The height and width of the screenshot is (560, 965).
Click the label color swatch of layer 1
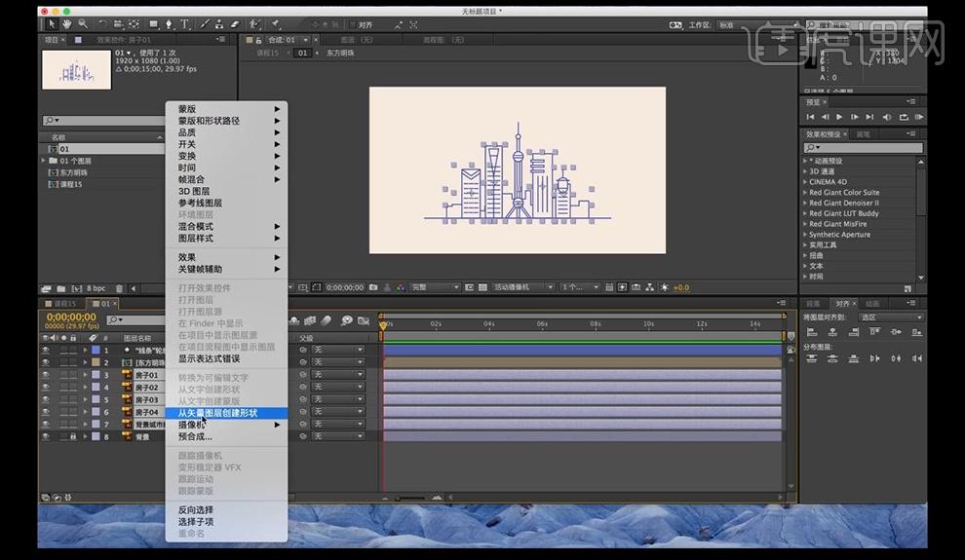point(96,350)
